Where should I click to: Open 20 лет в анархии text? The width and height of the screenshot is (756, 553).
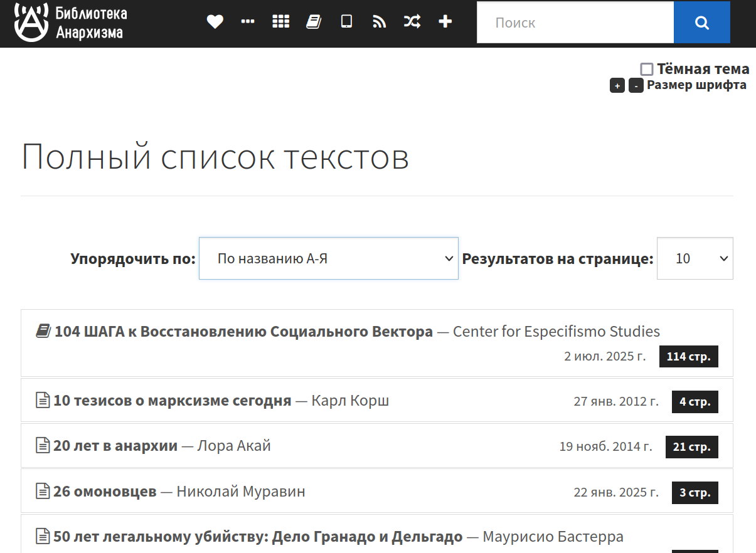coord(117,446)
